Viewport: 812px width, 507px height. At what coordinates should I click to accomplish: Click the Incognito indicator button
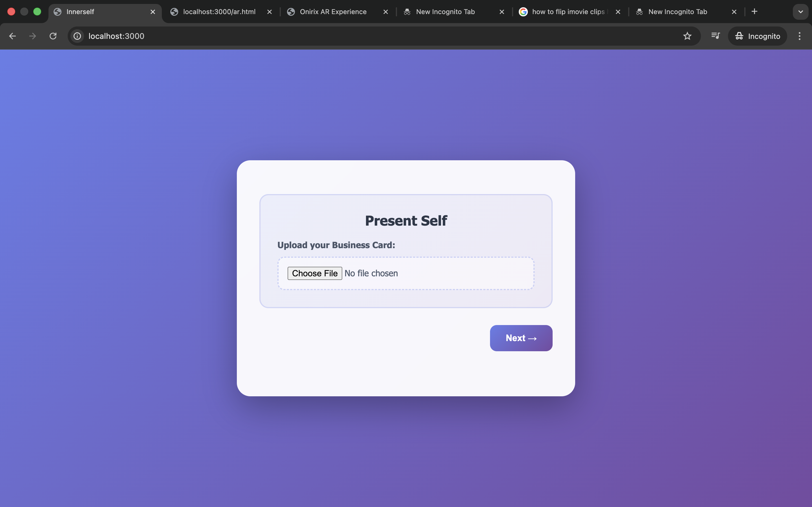(x=757, y=36)
